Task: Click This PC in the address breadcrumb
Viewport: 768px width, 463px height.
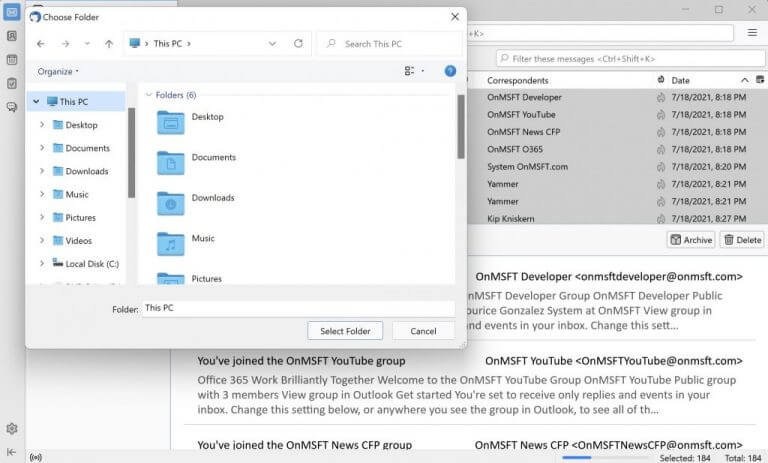Action: click(168, 44)
